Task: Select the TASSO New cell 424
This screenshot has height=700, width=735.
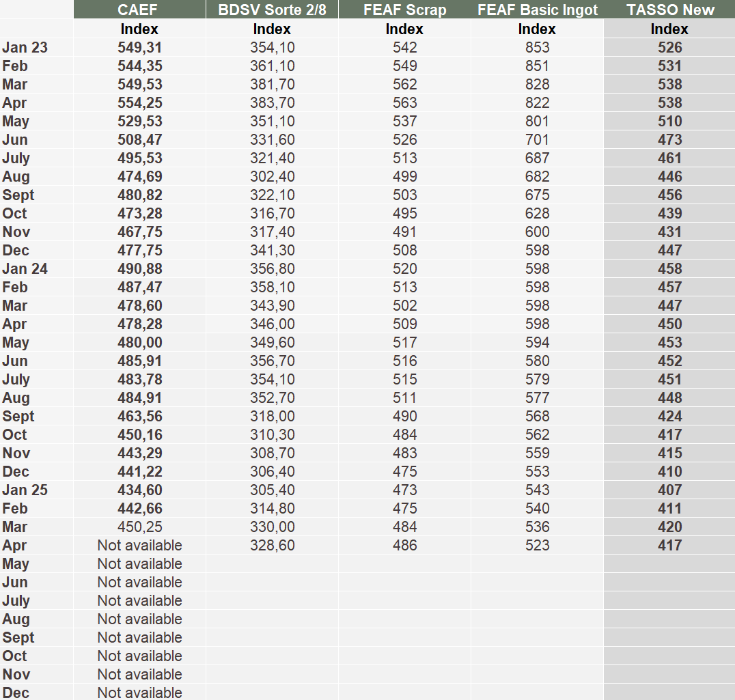Action: (670, 416)
